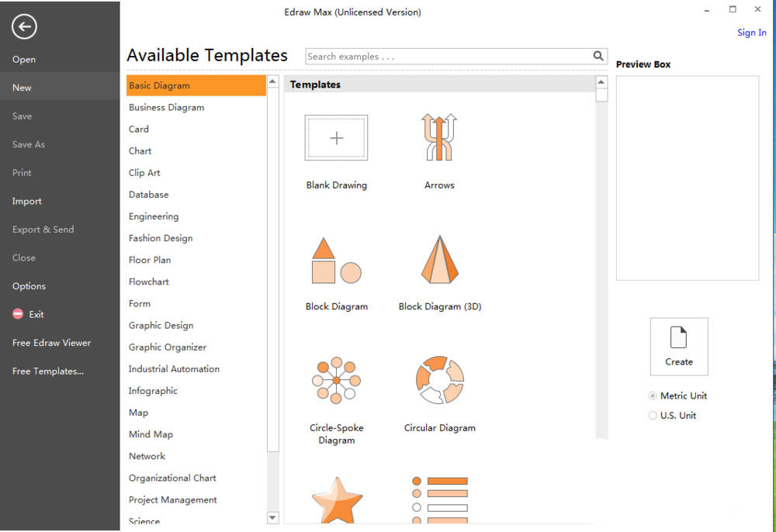Focus the Search examples input field
776x532 pixels.
pos(449,57)
